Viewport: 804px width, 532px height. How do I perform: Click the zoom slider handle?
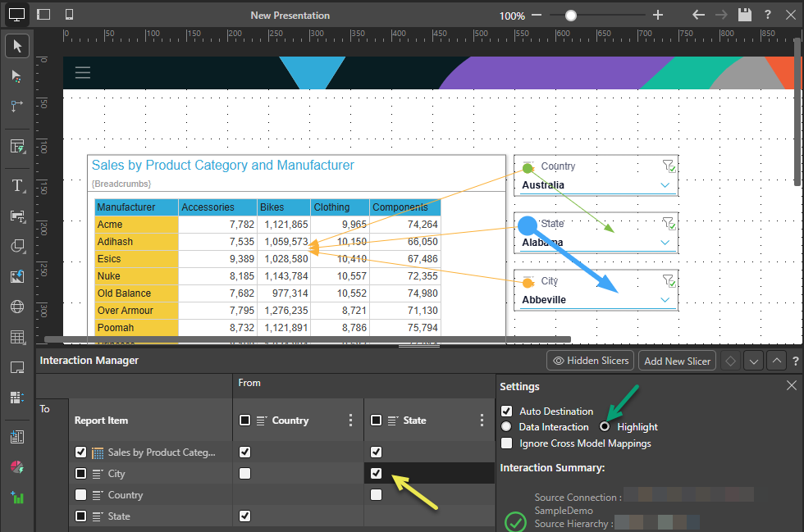571,16
